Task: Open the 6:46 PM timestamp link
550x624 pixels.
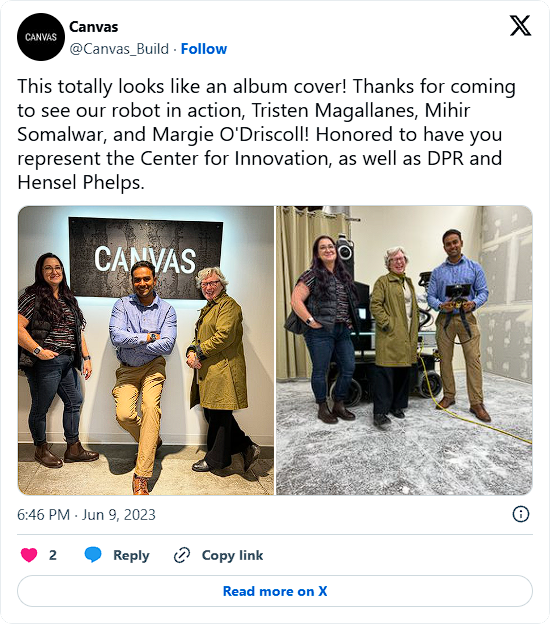Action: (43, 515)
